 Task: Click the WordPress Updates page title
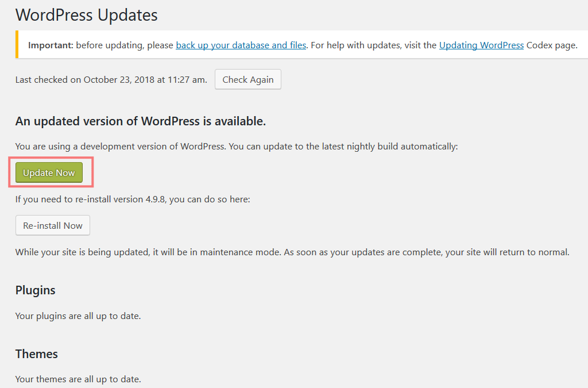pos(87,15)
